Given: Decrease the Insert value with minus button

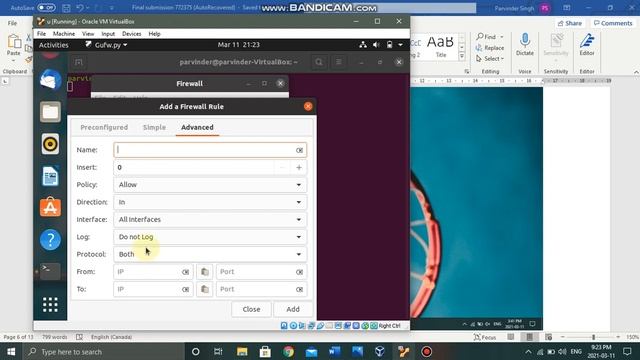Looking at the screenshot, I should pyautogui.click(x=282, y=167).
